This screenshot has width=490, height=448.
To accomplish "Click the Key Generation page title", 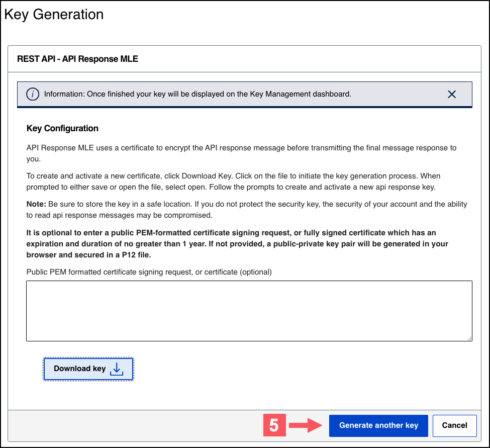I will [54, 15].
